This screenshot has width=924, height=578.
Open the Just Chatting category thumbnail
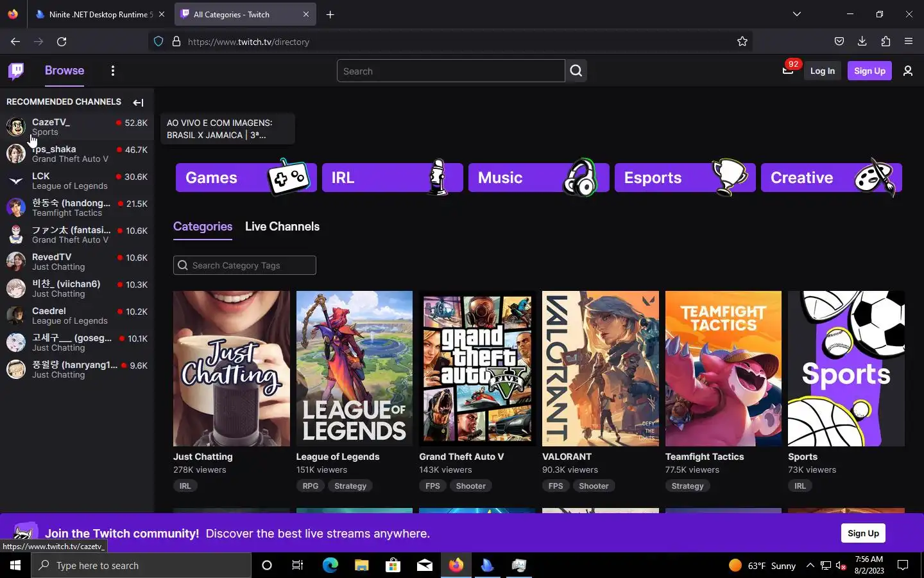[x=232, y=369]
